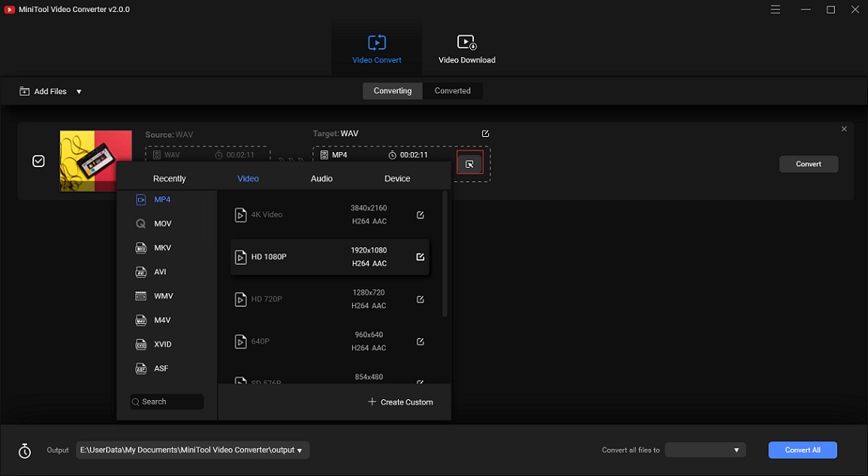Click the M4V format icon
The image size is (868, 476).
(141, 320)
